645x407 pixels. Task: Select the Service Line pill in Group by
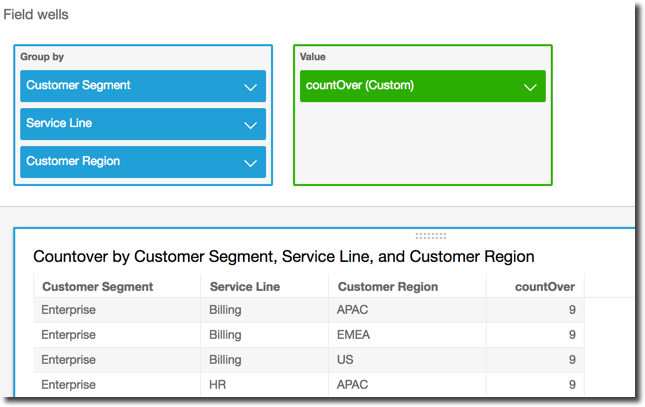[x=130, y=124]
